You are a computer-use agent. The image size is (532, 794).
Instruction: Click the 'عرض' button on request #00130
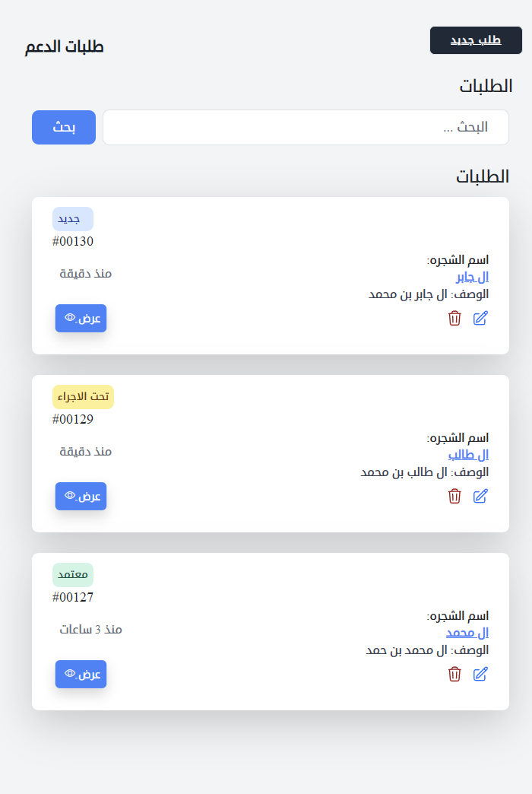coord(81,318)
